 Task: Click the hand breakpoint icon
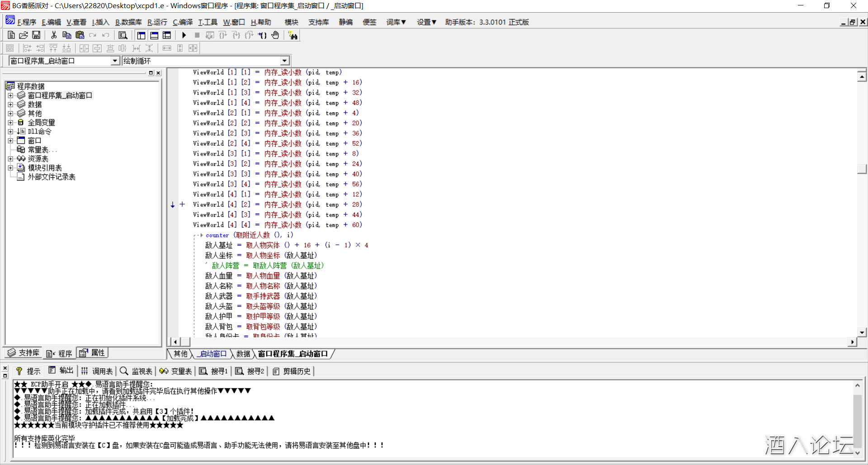click(x=275, y=35)
